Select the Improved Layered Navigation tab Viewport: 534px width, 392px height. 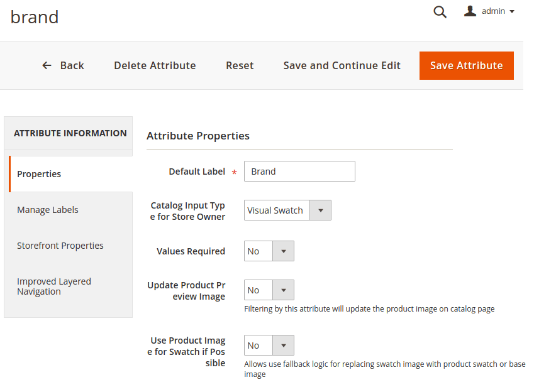(x=54, y=286)
